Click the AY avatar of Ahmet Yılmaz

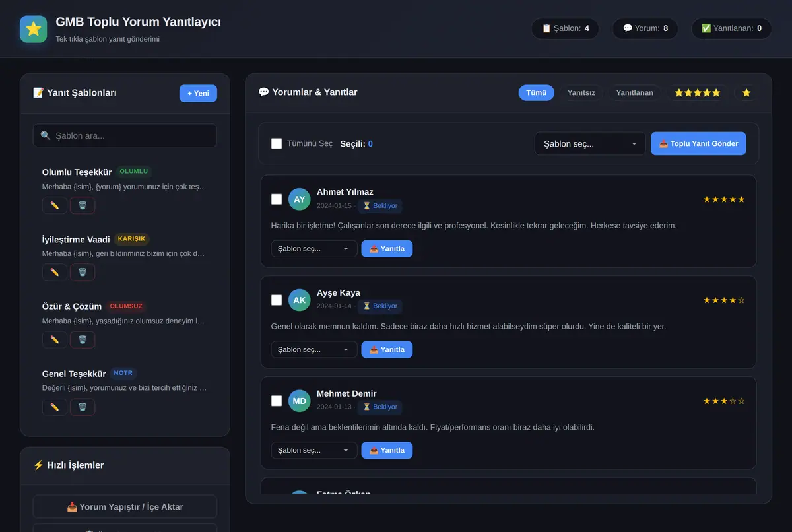pyautogui.click(x=300, y=199)
